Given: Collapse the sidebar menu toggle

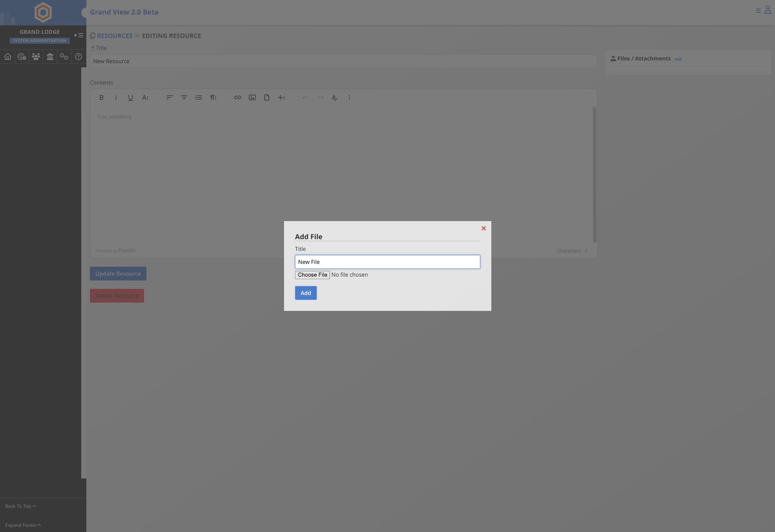Looking at the screenshot, I should pos(79,35).
